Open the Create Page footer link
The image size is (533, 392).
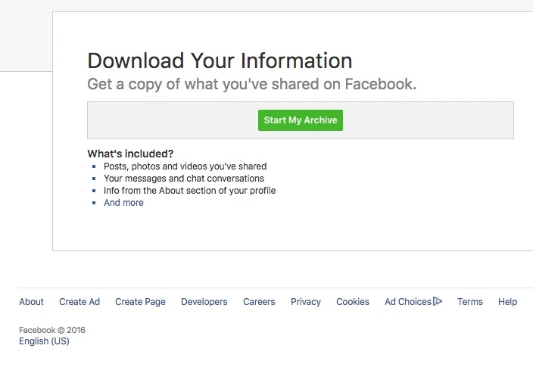point(140,302)
